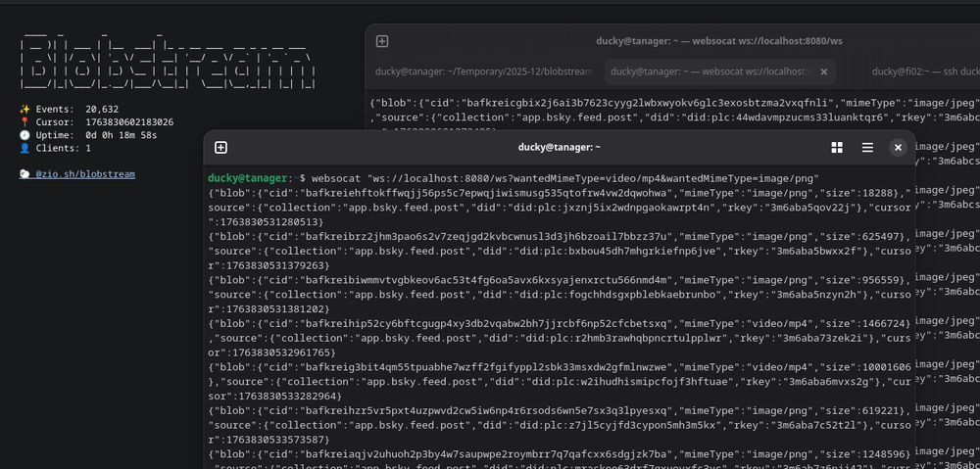The width and height of the screenshot is (980, 469).
Task: Click the Events 20,632 counter
Action: tap(69, 110)
